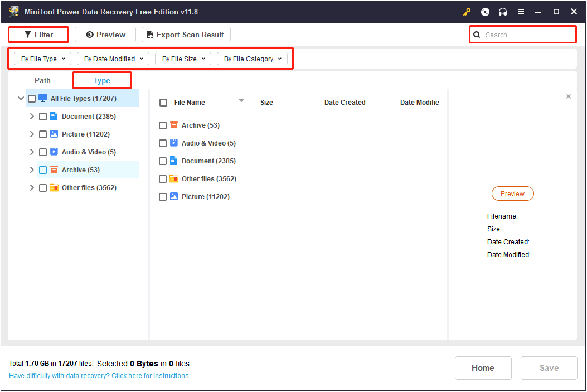Select Document (2385) label in tree

pyautogui.click(x=89, y=117)
